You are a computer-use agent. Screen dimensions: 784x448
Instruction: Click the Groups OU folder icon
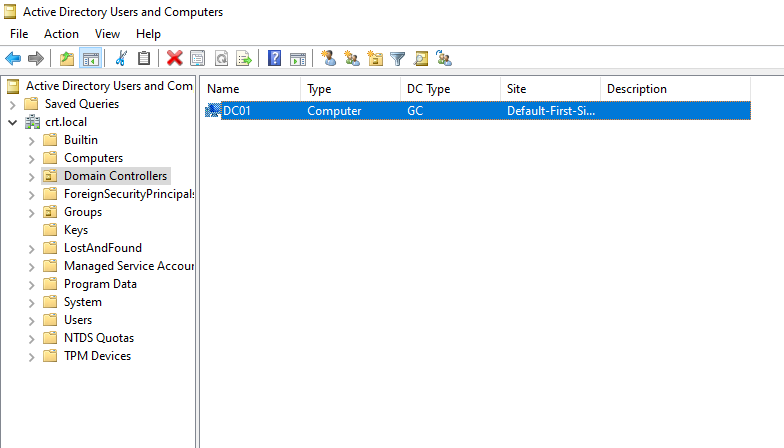pos(50,212)
